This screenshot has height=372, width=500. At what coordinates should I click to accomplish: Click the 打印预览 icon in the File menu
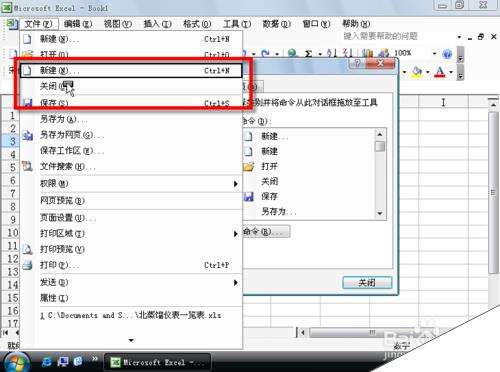pos(27,249)
